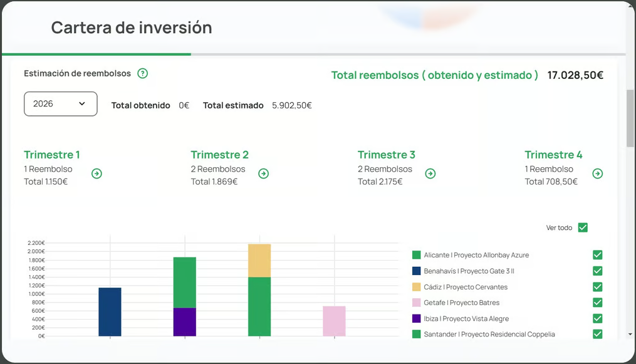This screenshot has width=636, height=364.
Task: Open Trimestre 4 details arrow icon
Action: tap(598, 174)
